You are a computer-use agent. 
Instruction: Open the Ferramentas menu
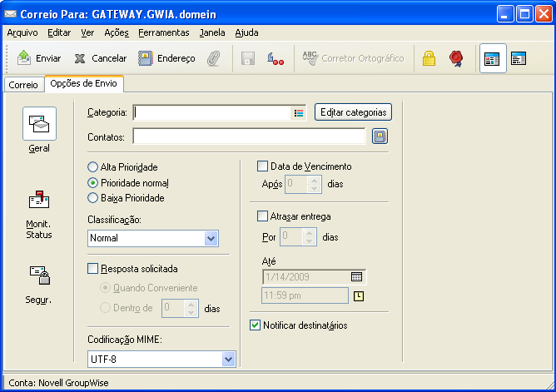[164, 32]
